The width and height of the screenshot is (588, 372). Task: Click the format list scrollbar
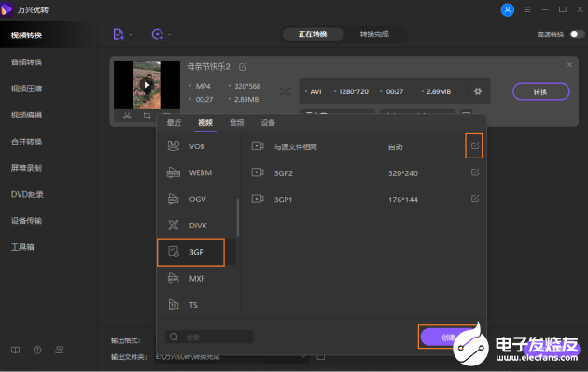(237, 217)
